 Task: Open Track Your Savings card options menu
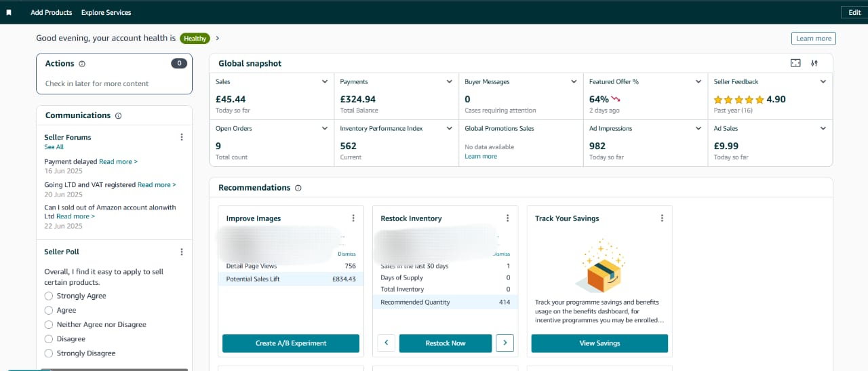[662, 218]
